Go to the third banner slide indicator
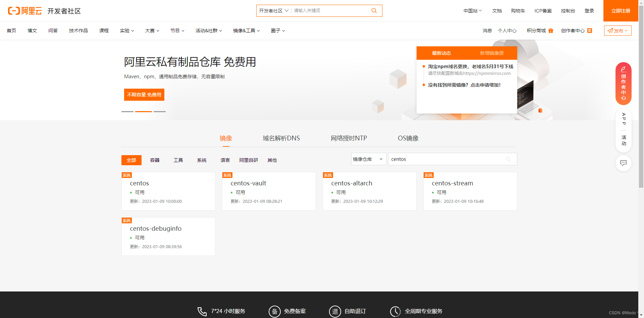The image size is (644, 318). point(160,111)
